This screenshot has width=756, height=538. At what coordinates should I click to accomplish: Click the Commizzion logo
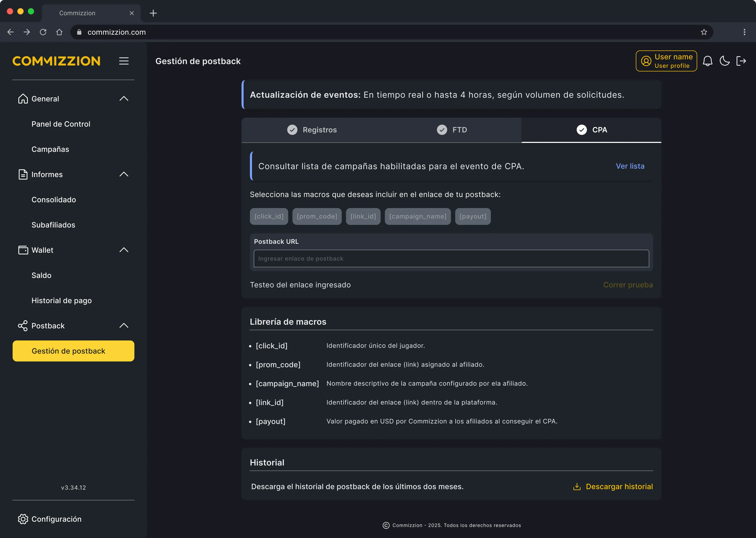[x=57, y=61]
